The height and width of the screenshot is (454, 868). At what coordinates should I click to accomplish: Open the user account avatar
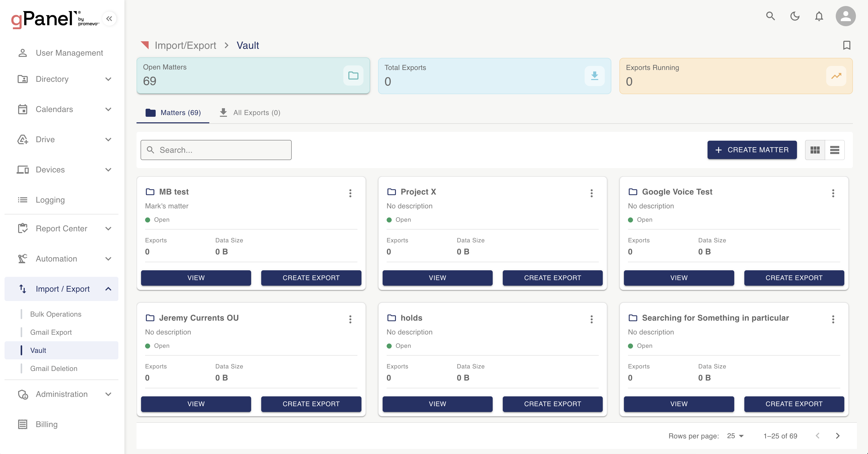(845, 16)
